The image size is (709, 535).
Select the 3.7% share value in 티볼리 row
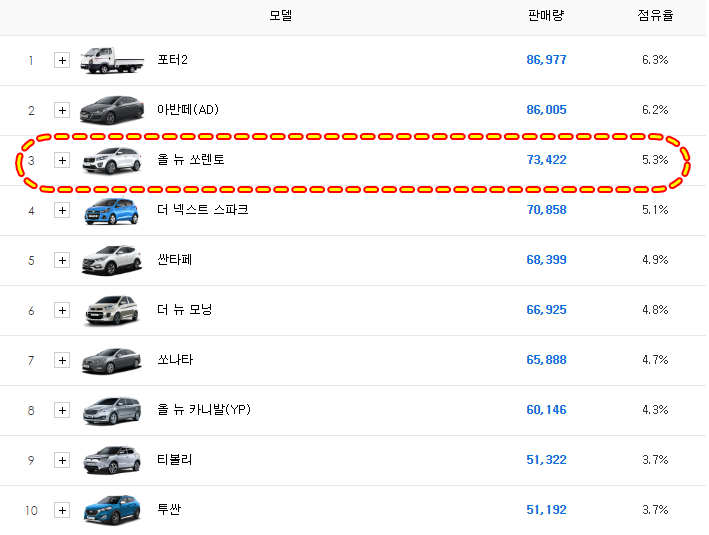pyautogui.click(x=655, y=459)
